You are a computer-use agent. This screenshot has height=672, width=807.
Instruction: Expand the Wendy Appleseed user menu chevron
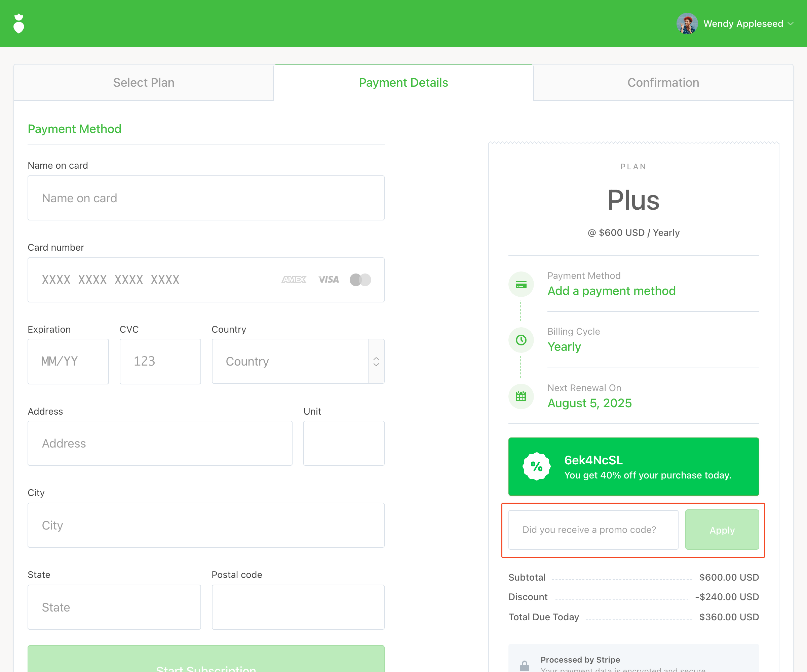(x=791, y=24)
